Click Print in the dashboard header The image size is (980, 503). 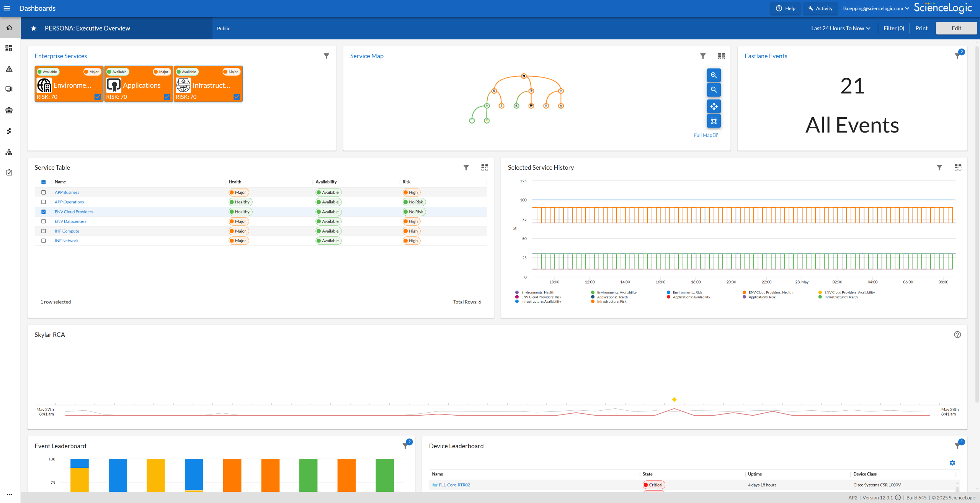click(x=921, y=28)
